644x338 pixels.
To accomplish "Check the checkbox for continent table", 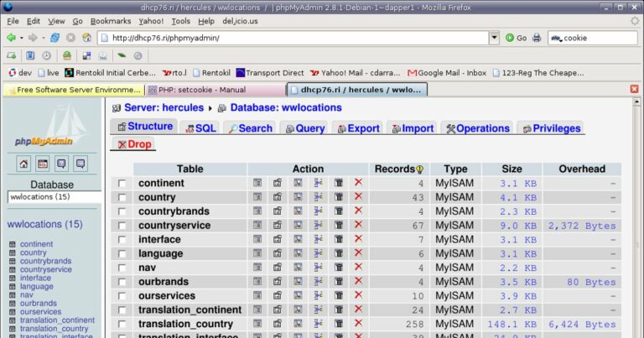I will (x=122, y=184).
